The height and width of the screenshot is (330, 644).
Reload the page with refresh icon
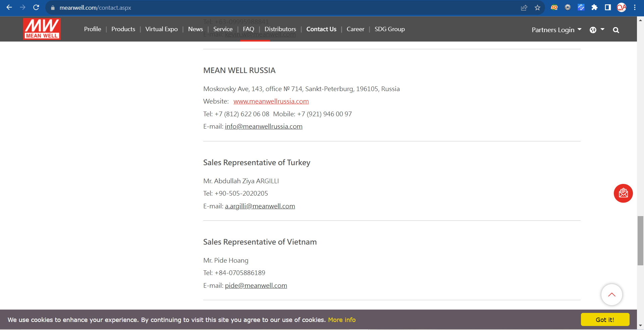coord(36,7)
